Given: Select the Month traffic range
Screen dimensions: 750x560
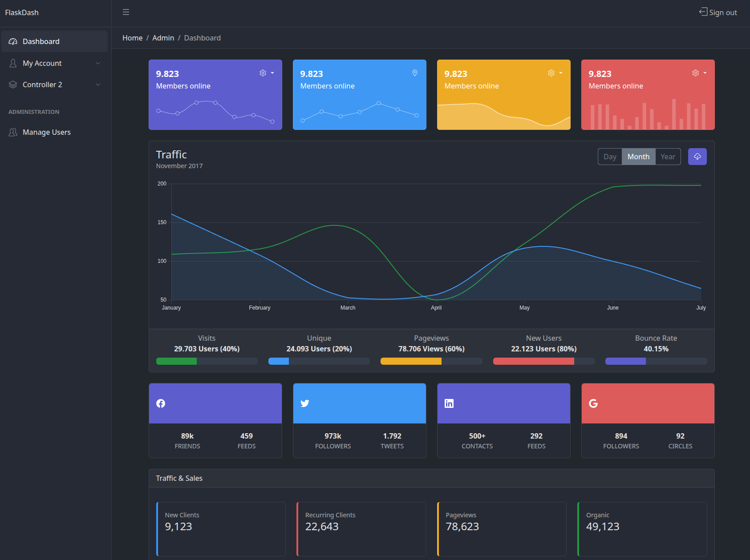Looking at the screenshot, I should [638, 157].
